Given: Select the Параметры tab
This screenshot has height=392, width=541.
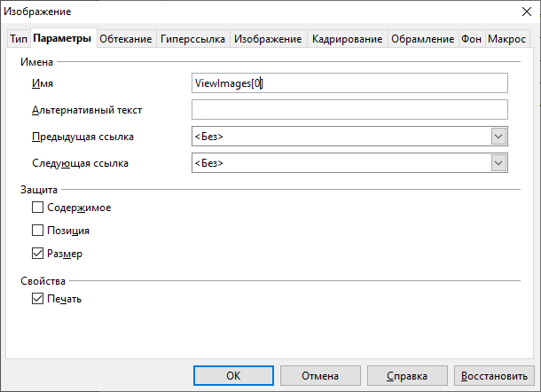Looking at the screenshot, I should click(62, 39).
